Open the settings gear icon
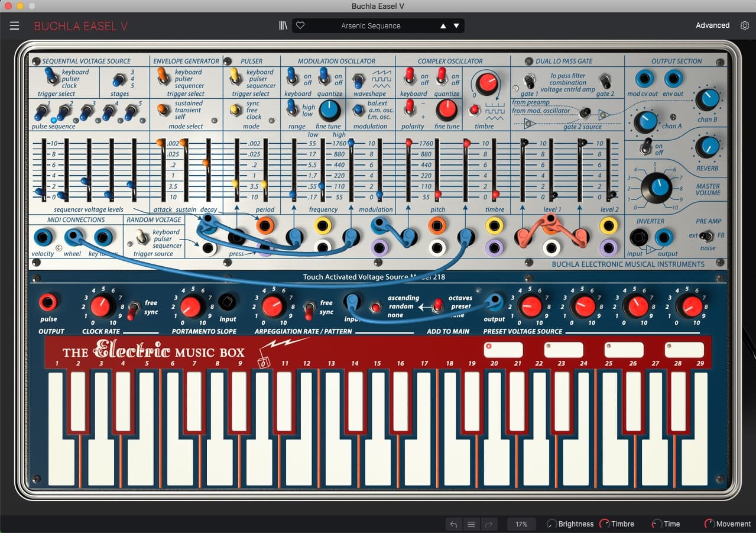 [x=744, y=25]
